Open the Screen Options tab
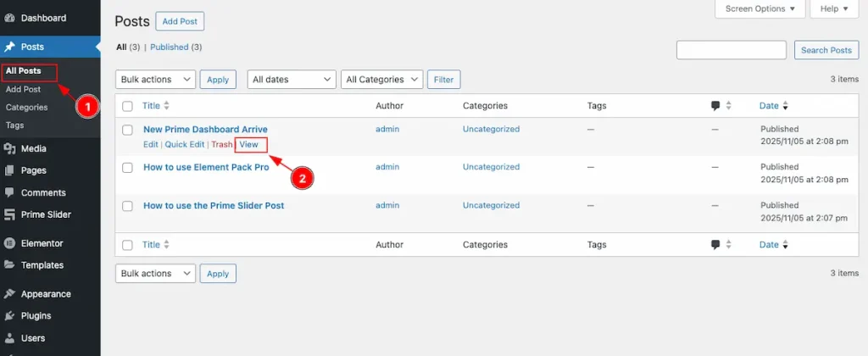The image size is (868, 356). coord(761,9)
